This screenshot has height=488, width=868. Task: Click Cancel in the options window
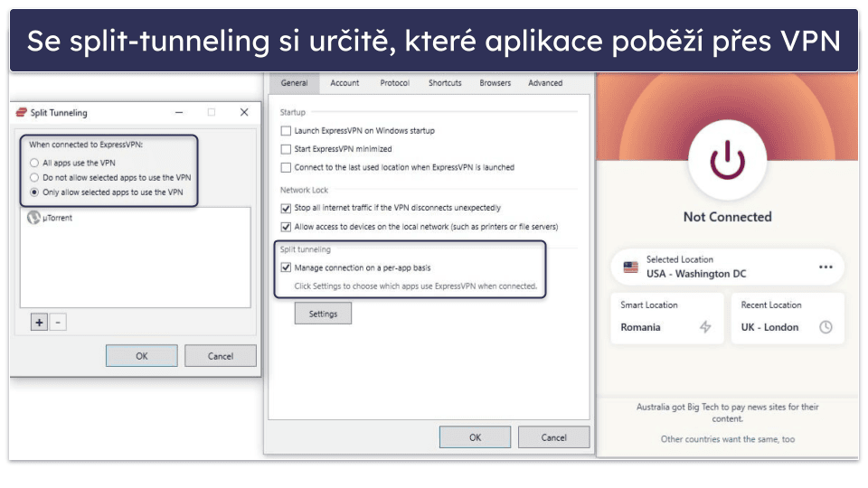click(x=553, y=437)
